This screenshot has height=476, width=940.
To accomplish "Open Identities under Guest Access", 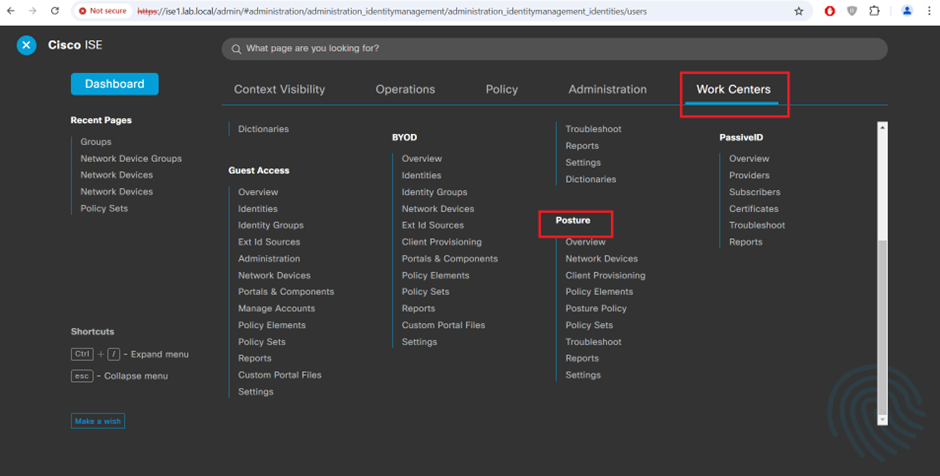I will tap(258, 209).
